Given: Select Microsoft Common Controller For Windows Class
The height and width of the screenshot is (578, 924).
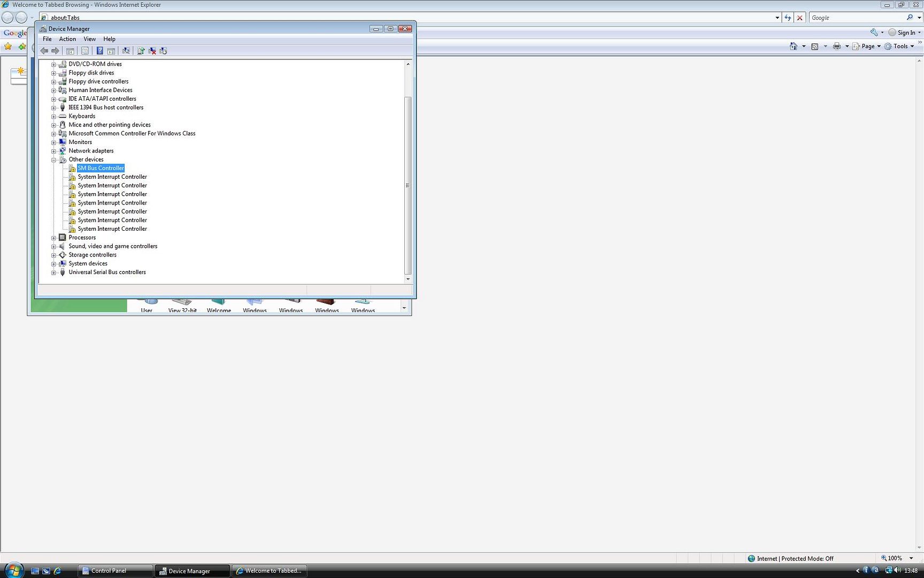Looking at the screenshot, I should [132, 133].
